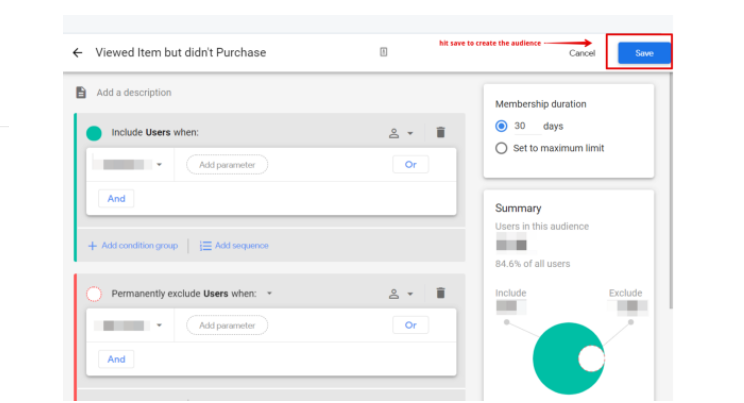Click the Exclude label in the summary chart
This screenshot has height=403, width=744.
[625, 293]
